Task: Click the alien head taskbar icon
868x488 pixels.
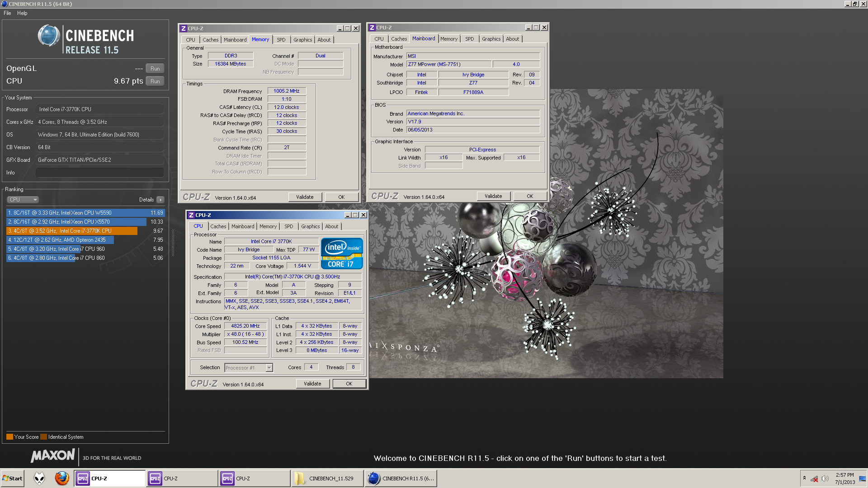Action: [x=40, y=478]
